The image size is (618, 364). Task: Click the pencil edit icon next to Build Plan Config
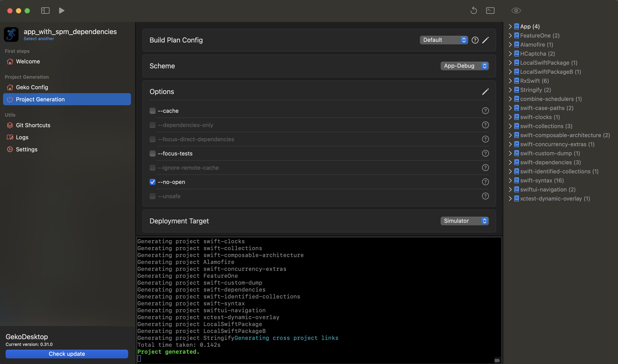point(485,40)
